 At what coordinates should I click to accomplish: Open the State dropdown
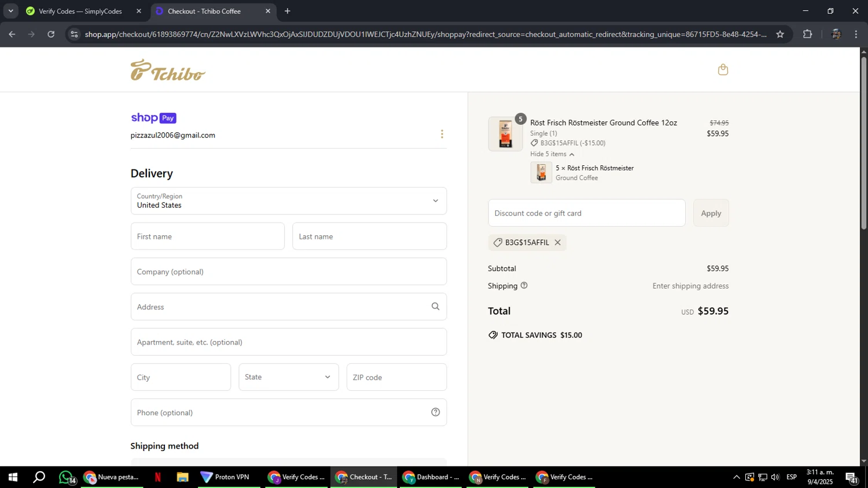point(289,377)
